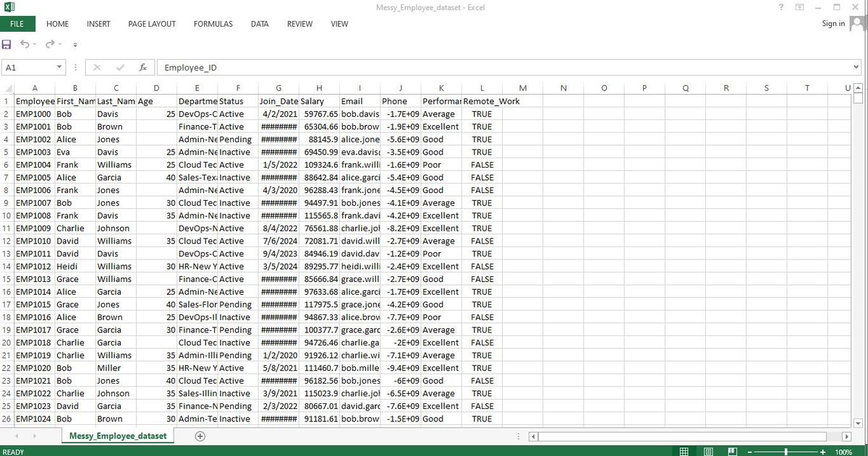Select row 10 header

click(x=7, y=215)
